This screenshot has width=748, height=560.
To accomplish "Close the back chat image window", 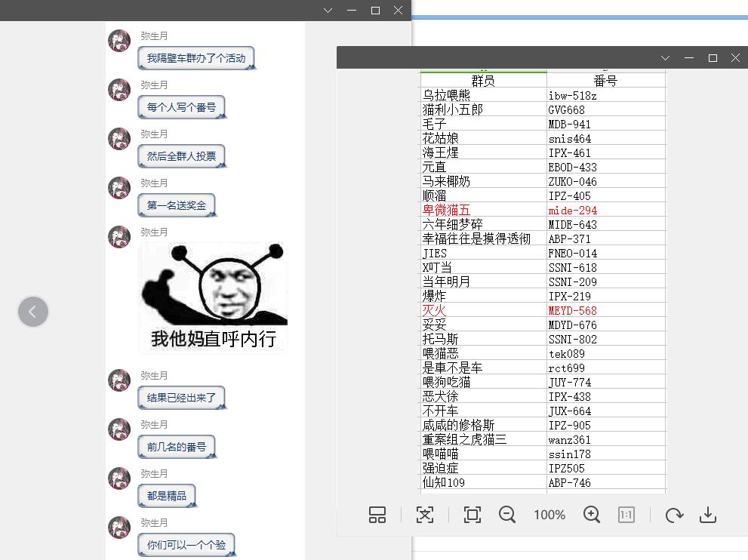I will click(399, 11).
